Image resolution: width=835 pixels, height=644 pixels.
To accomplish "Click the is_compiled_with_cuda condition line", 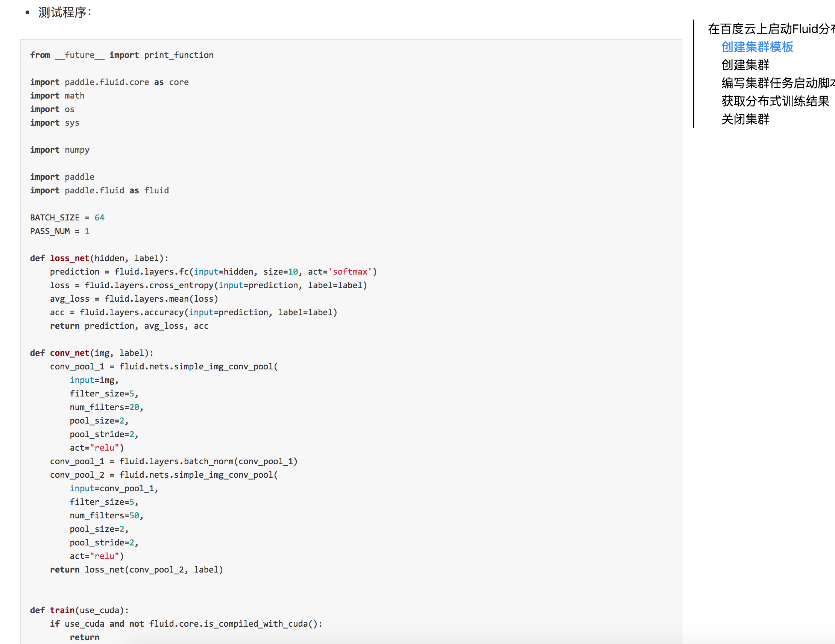I will (x=186, y=624).
